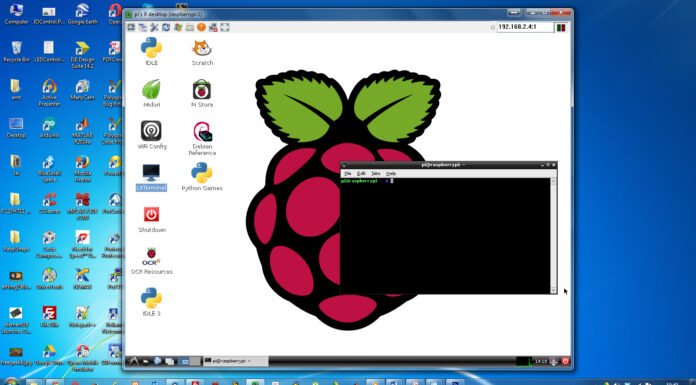Click the VNC file transfer folder toolbar icon
This screenshot has height=385, width=696.
190,28
